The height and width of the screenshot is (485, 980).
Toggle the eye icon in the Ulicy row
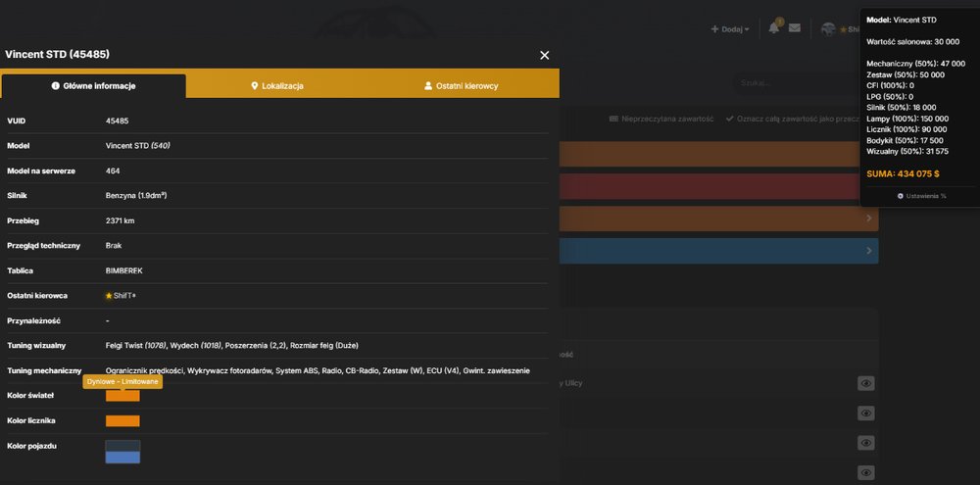[x=865, y=383]
